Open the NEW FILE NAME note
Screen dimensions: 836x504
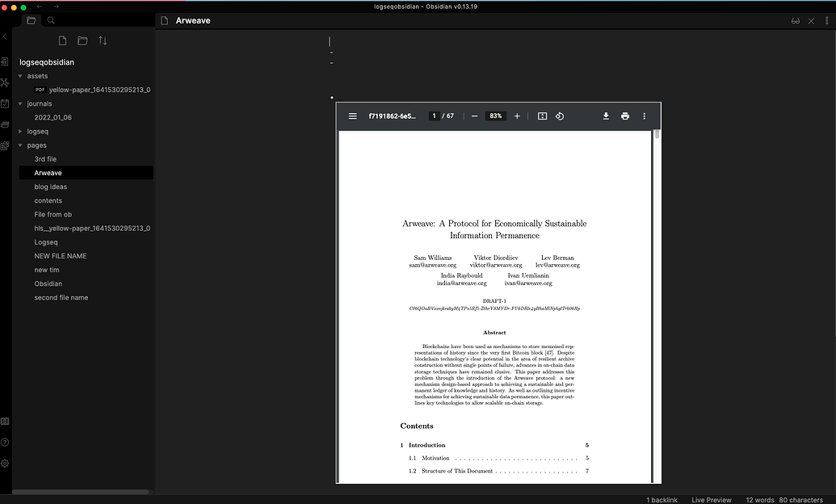61,255
